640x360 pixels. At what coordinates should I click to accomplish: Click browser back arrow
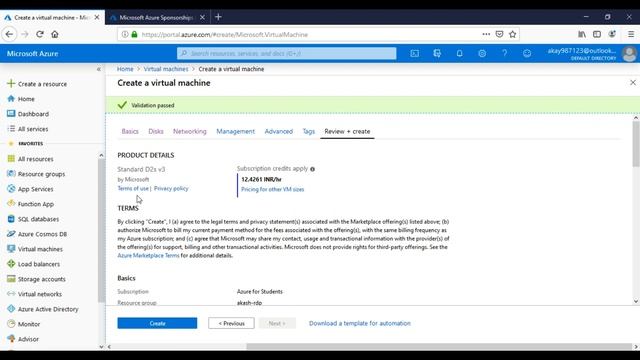point(9,34)
